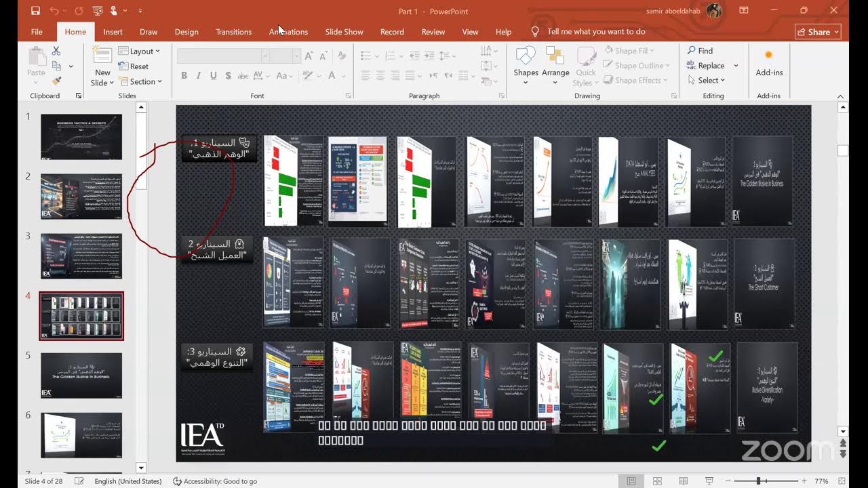Click the Reset slide button
The width and height of the screenshot is (868, 488).
coord(134,66)
